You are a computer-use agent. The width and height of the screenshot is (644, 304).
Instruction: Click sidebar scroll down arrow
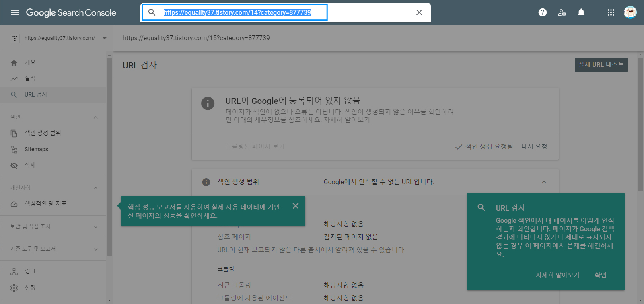109,300
